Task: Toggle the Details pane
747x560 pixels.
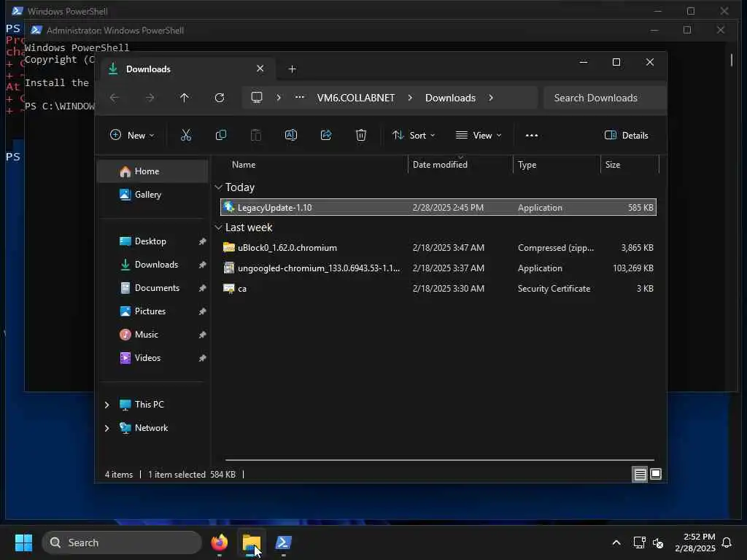Action: (x=626, y=135)
